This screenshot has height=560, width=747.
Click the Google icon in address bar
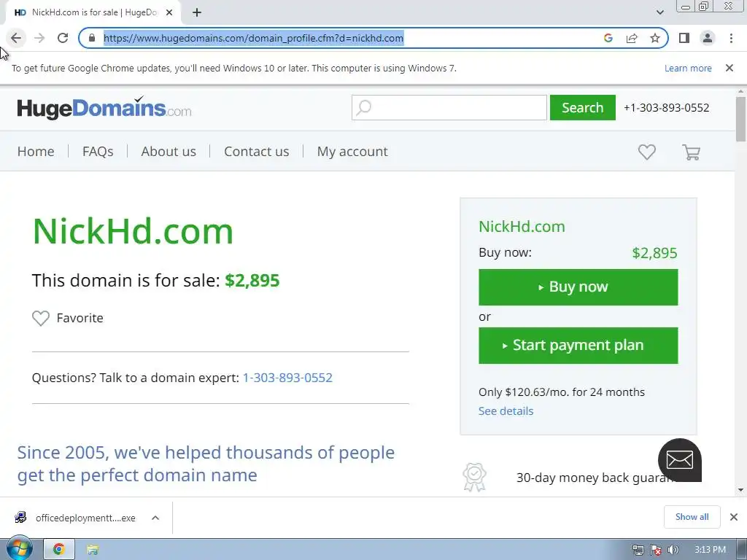point(608,38)
